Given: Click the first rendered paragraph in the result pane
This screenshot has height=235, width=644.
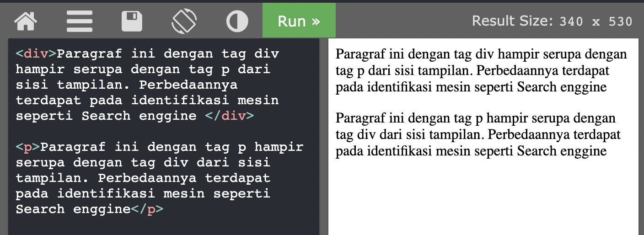Looking at the screenshot, I should (480, 71).
